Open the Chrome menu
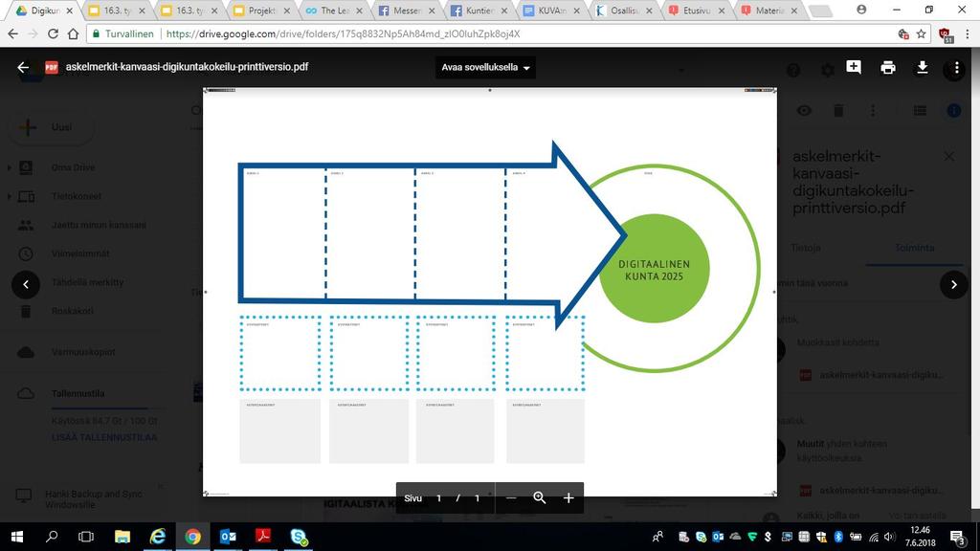Screen dimensions: 980x551 click(969, 33)
